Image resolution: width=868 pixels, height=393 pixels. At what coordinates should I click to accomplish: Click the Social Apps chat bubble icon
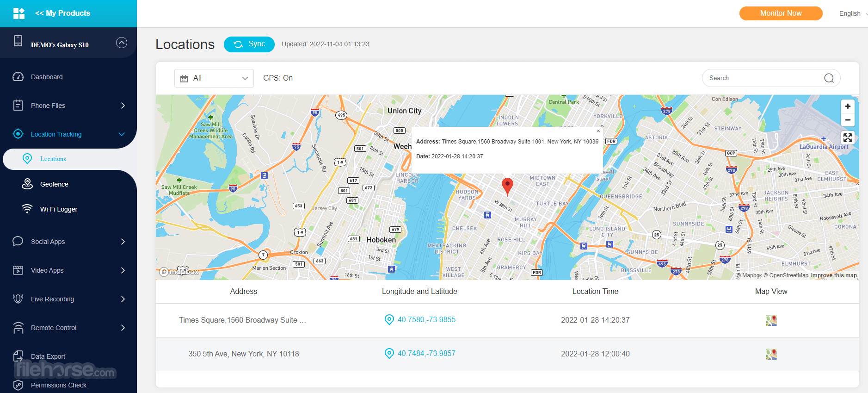coord(18,241)
